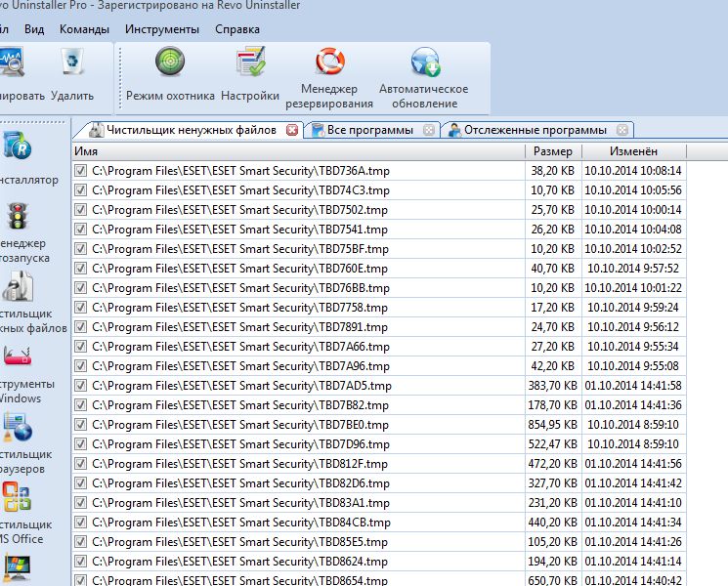The image size is (728, 586).
Task: Select the TBD8624.tmp file path
Action: click(239, 562)
